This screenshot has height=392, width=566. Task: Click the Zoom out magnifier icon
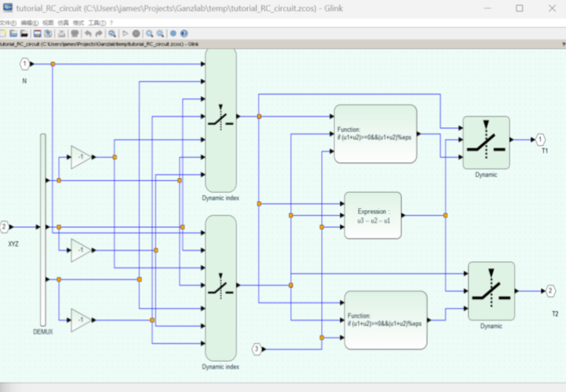click(160, 33)
